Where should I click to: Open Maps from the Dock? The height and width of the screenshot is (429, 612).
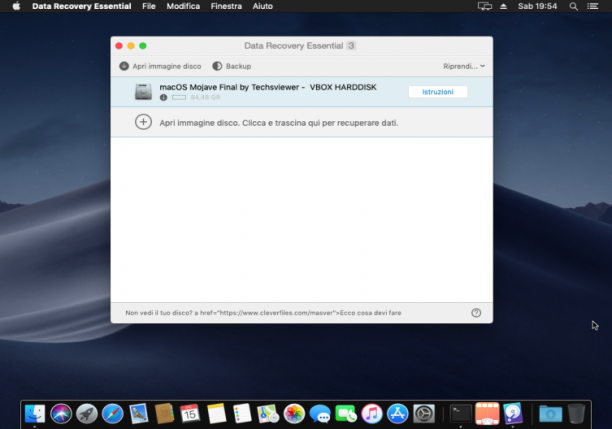coord(268,413)
